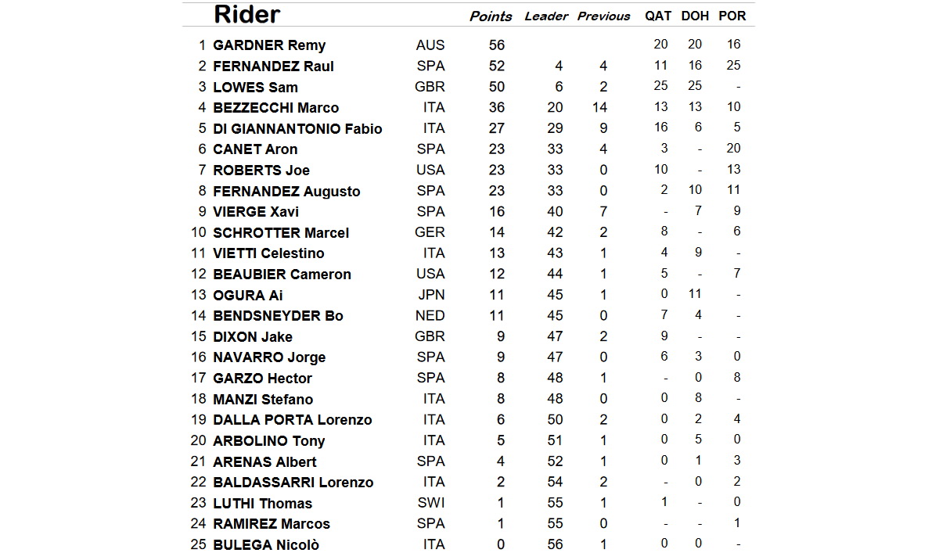Select rider BEZZECCHI Marco
939x560 pixels.
(275, 108)
